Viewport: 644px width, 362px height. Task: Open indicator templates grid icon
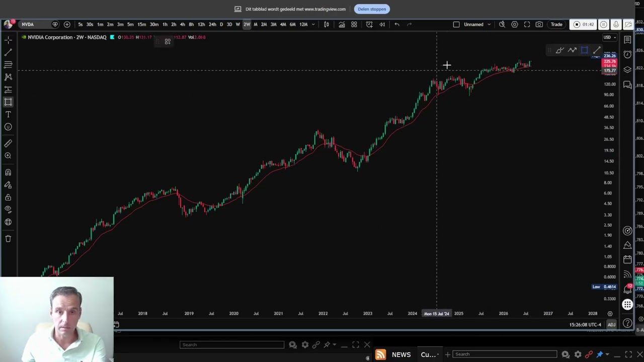(x=354, y=24)
